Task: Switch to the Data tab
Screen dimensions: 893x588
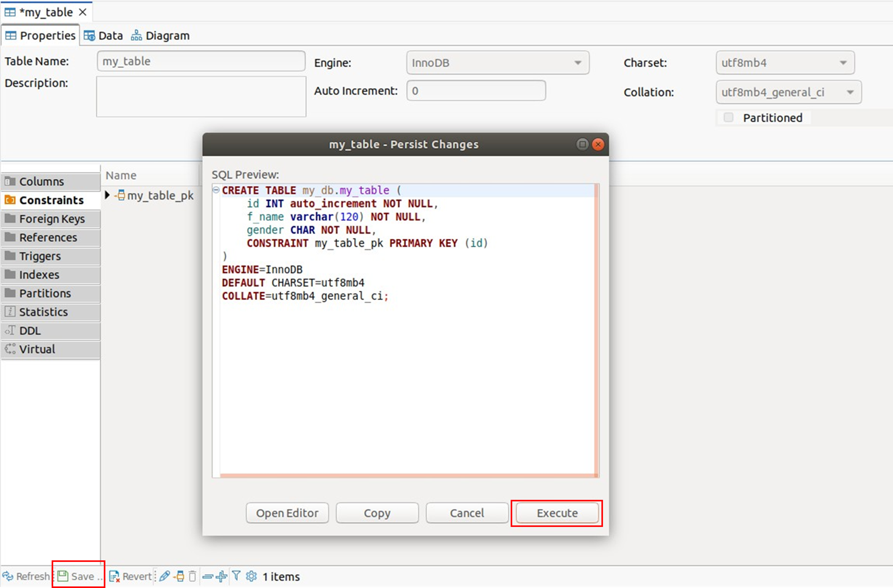Action: click(103, 36)
